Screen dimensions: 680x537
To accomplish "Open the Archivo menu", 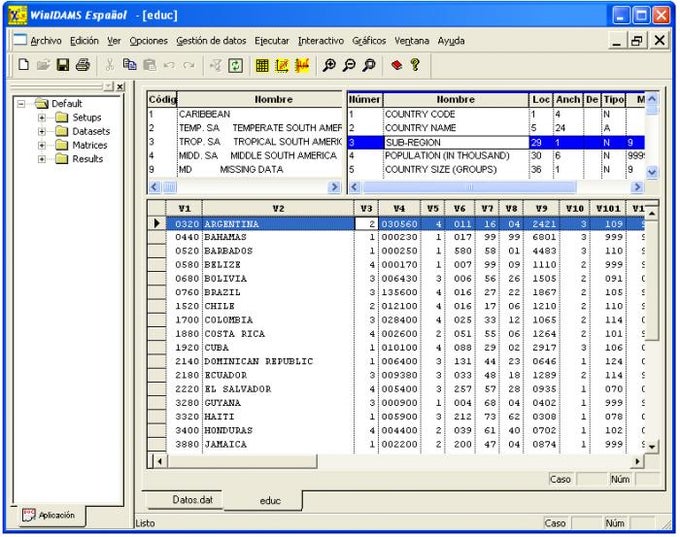I will (x=46, y=41).
